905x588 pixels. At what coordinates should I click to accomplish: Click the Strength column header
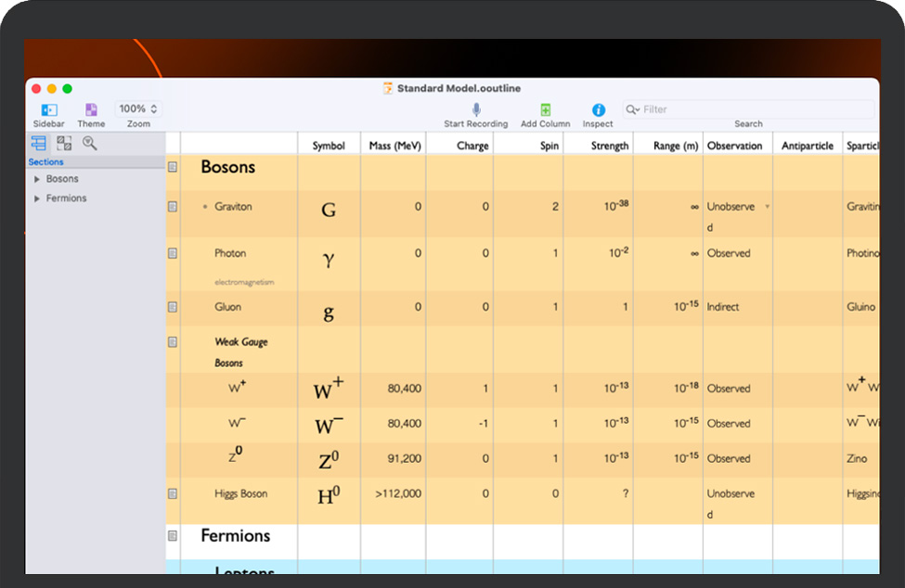click(610, 146)
